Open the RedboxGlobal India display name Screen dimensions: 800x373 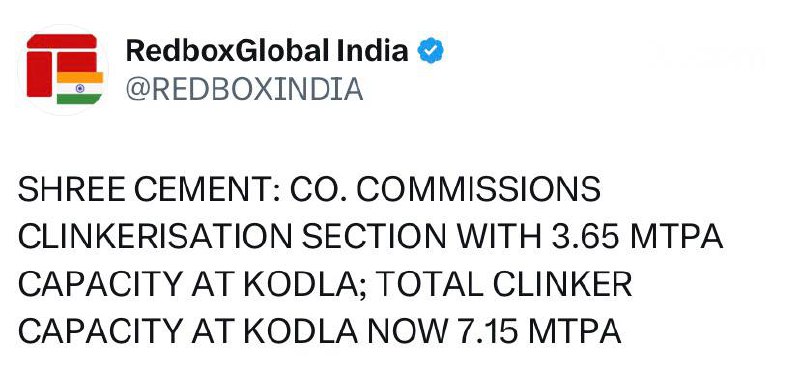click(267, 51)
